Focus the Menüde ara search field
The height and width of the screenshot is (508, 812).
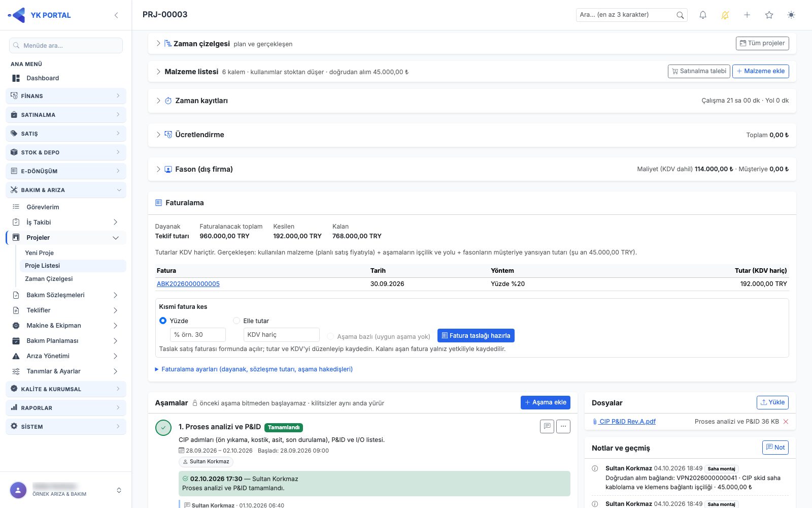click(x=66, y=45)
